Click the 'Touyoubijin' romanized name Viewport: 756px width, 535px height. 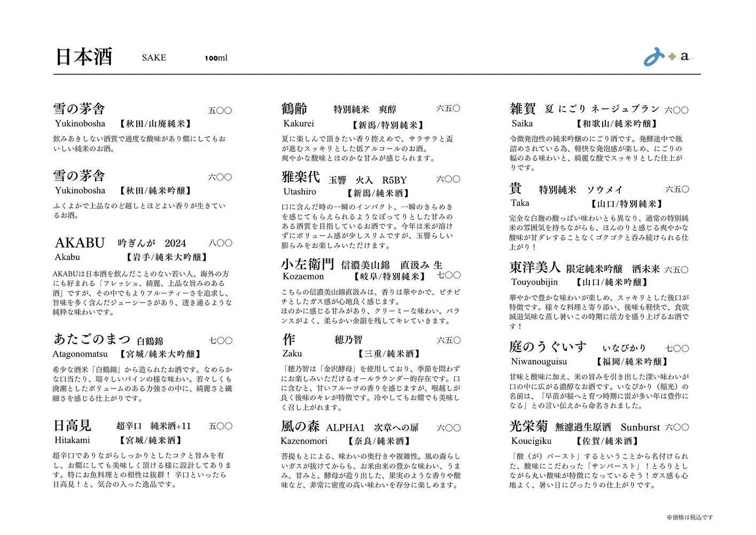[534, 282]
